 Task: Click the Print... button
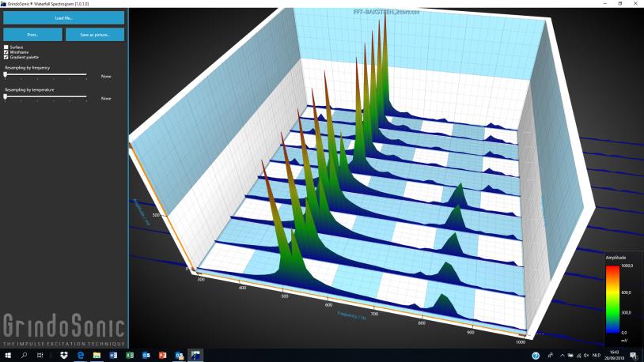[32, 35]
